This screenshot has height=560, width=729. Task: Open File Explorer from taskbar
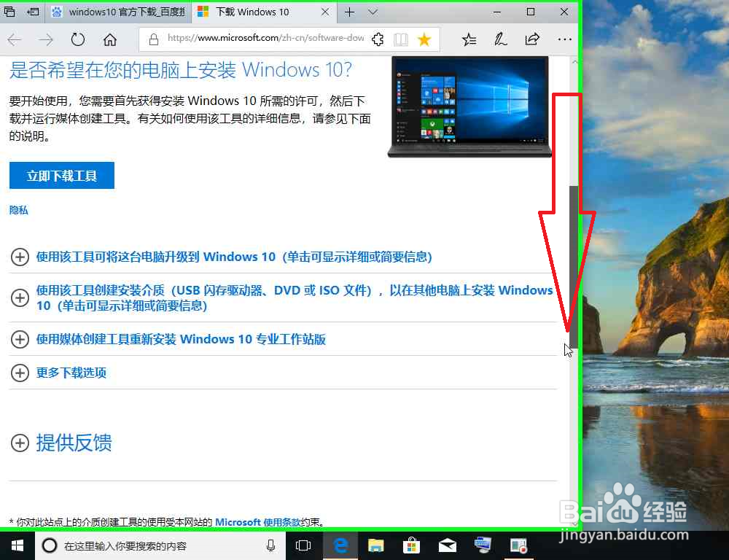[376, 545]
